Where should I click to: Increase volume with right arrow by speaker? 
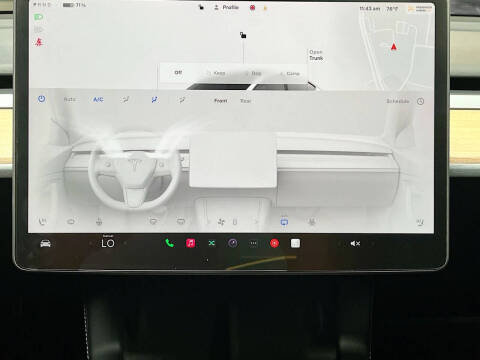point(372,244)
